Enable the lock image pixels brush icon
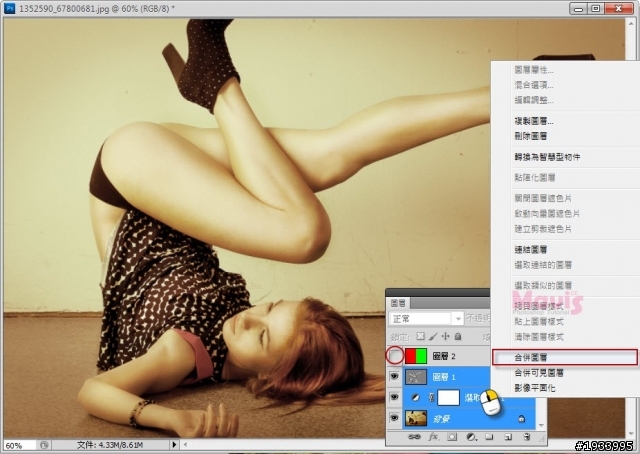Viewport: 640px width, 454px height. (433, 336)
